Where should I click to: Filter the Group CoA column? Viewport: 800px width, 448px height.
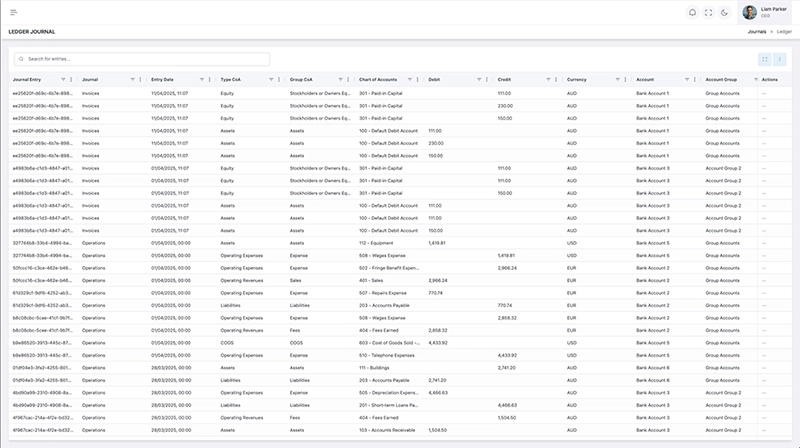[x=340, y=80]
